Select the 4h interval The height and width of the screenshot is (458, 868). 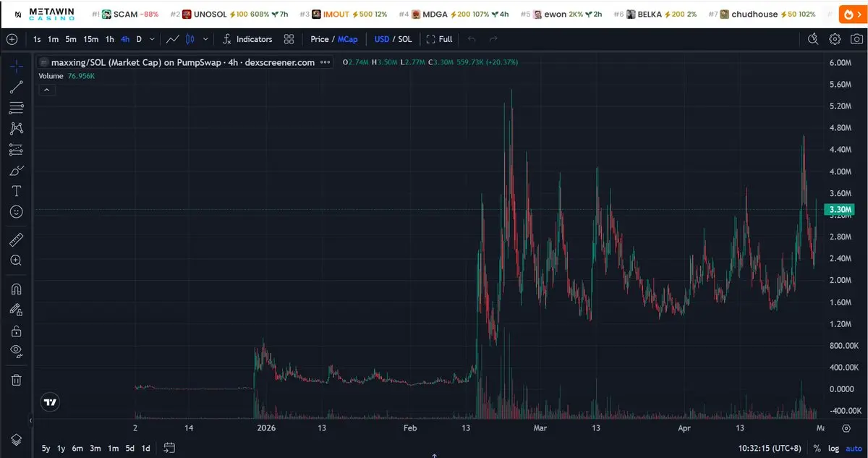[x=125, y=39]
